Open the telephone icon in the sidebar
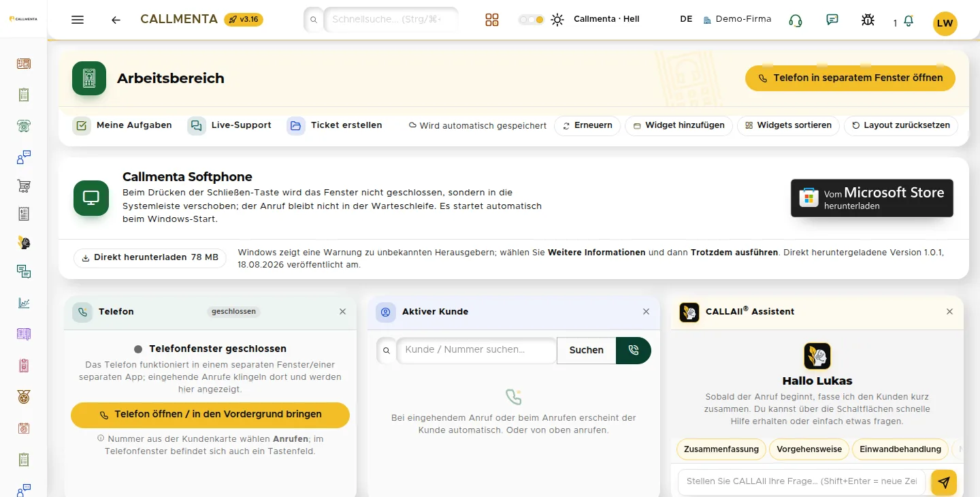Viewport: 980px width, 497px height. tap(24, 125)
